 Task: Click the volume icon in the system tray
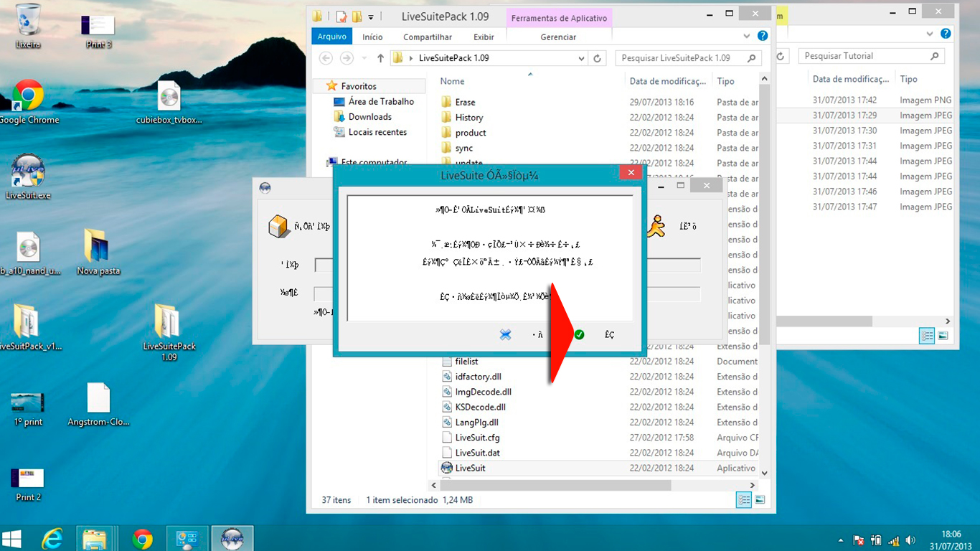tap(911, 540)
